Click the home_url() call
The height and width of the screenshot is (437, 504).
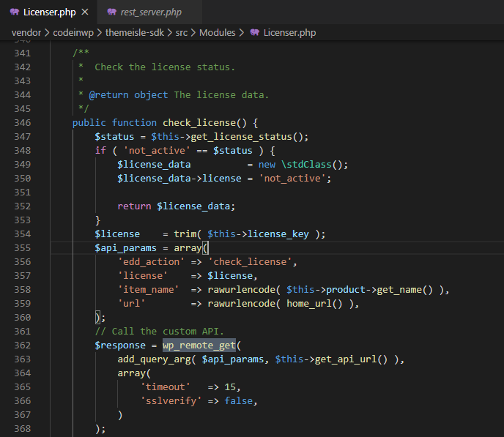pos(314,304)
